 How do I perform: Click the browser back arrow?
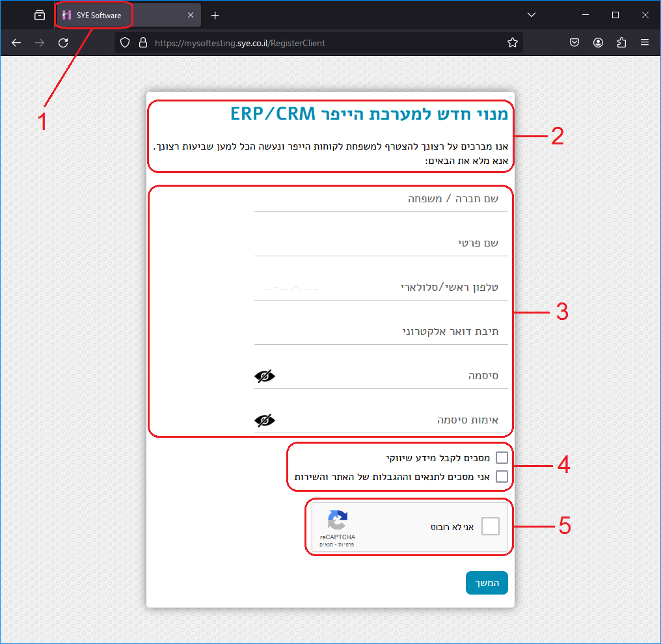pos(16,43)
